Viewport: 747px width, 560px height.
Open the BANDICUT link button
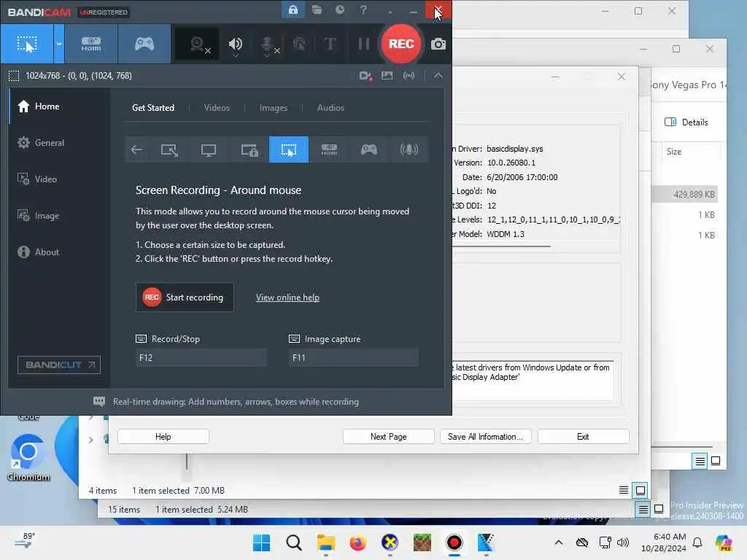click(x=59, y=365)
